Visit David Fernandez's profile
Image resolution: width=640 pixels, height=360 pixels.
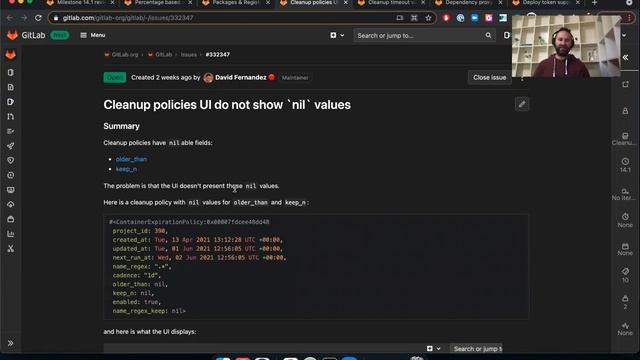click(x=240, y=78)
